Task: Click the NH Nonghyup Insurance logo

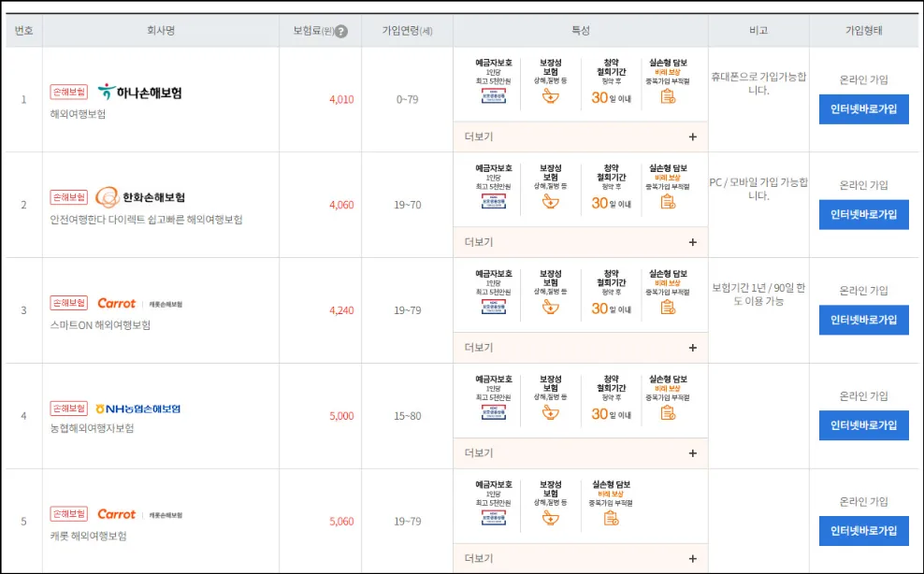Action: pyautogui.click(x=137, y=409)
